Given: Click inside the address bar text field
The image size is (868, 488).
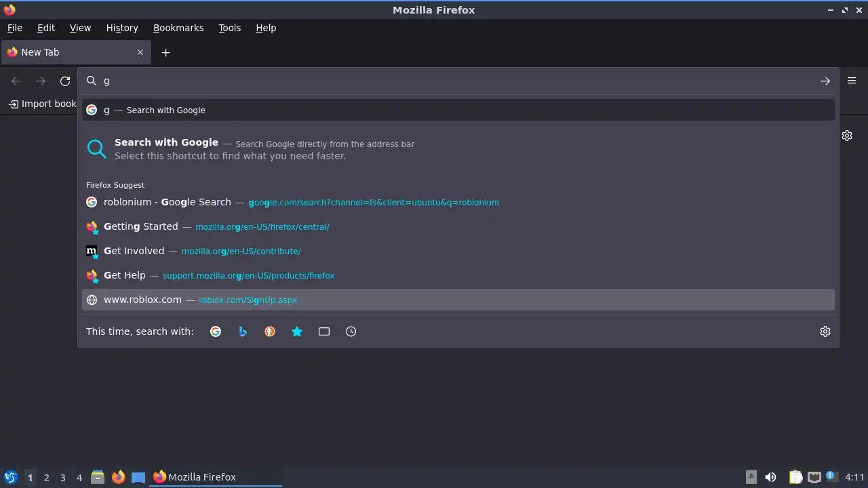Looking at the screenshot, I should pyautogui.click(x=458, y=81).
